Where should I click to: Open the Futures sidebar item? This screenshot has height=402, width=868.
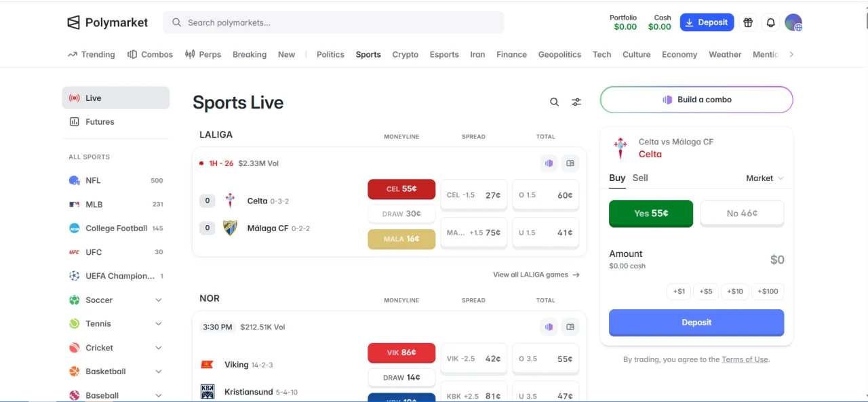[x=116, y=122]
